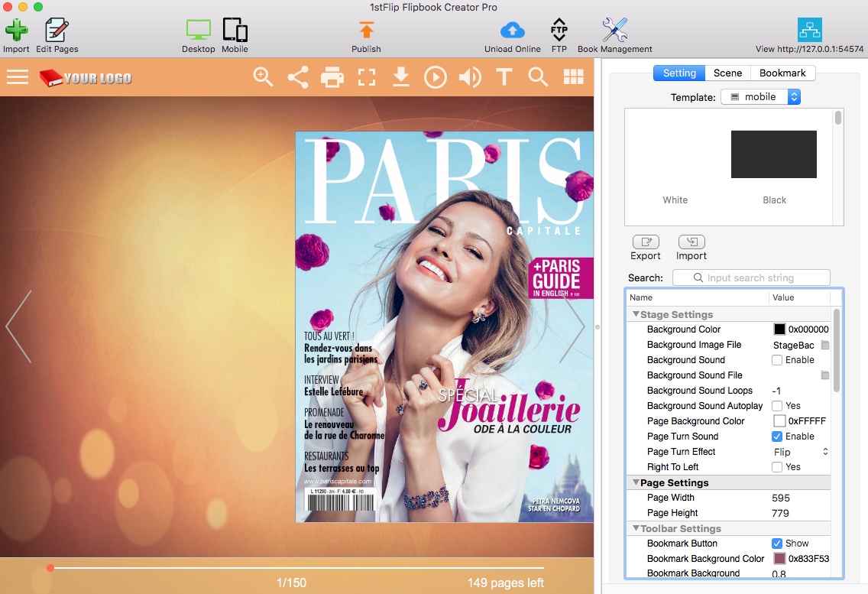
Task: Browse for Background Image File folder icon
Action: [824, 345]
